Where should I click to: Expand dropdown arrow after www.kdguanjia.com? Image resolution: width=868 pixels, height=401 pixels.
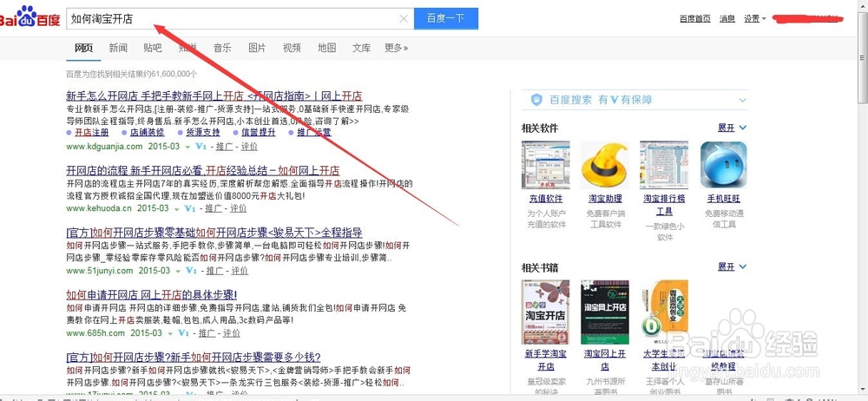click(187, 148)
